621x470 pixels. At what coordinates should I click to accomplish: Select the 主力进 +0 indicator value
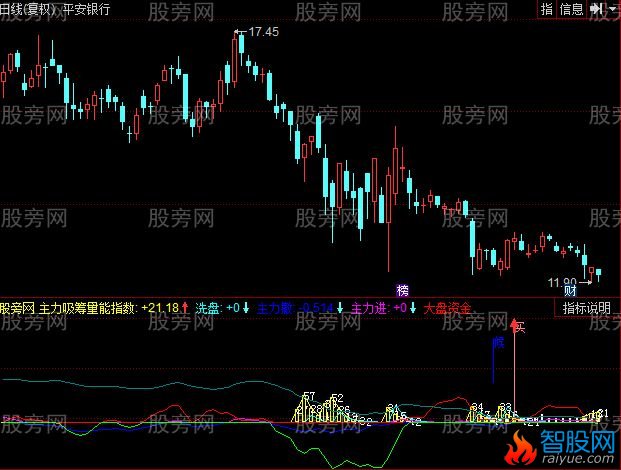[379, 308]
